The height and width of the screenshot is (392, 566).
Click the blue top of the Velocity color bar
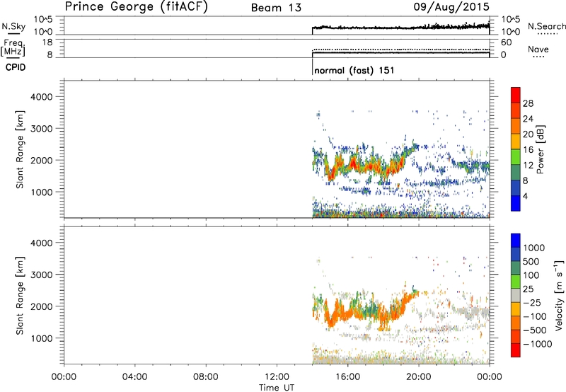(x=516, y=241)
